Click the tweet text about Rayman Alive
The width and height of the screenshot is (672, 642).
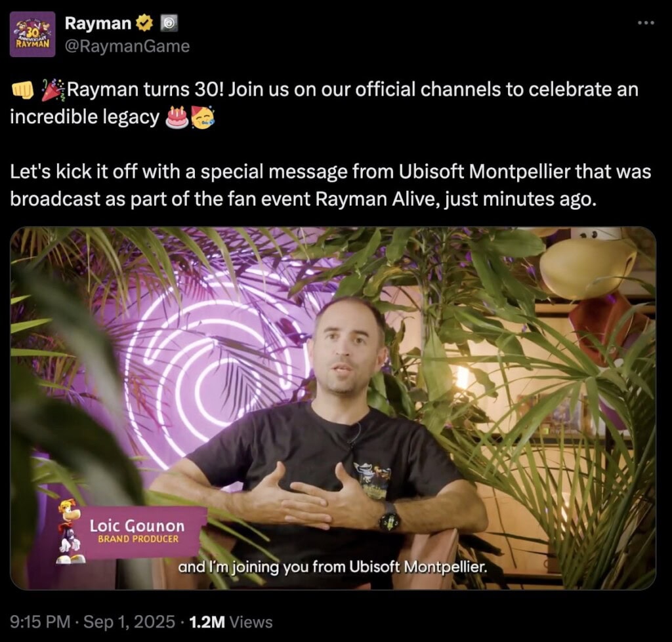pos(331,185)
